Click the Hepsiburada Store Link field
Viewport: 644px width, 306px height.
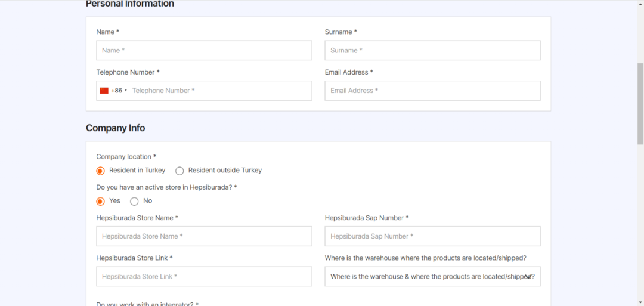tap(204, 277)
